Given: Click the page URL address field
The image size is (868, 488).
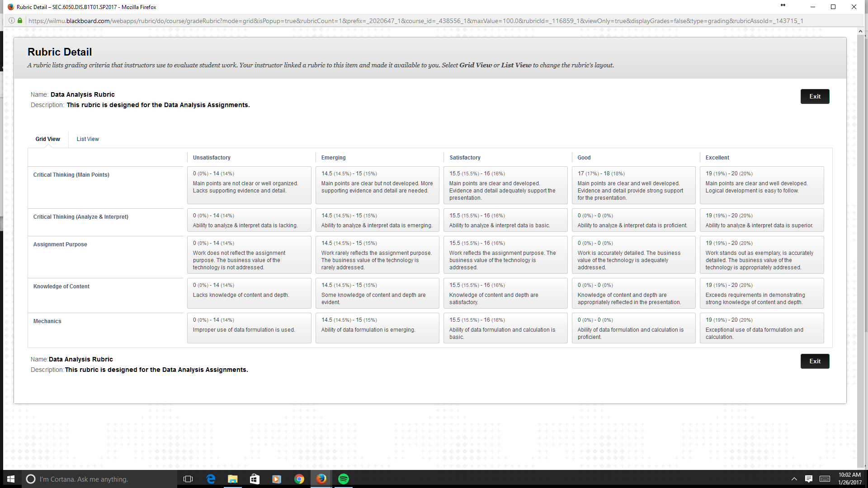Looking at the screenshot, I should 407,21.
